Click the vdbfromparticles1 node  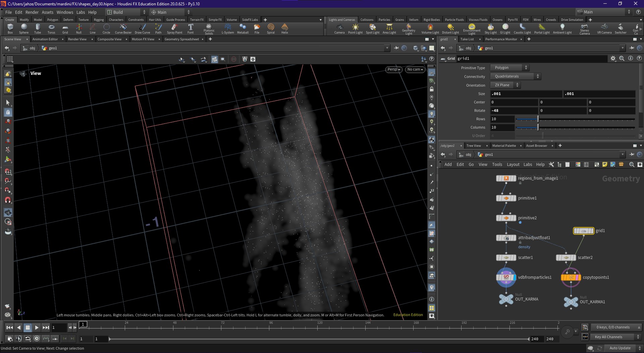point(506,277)
